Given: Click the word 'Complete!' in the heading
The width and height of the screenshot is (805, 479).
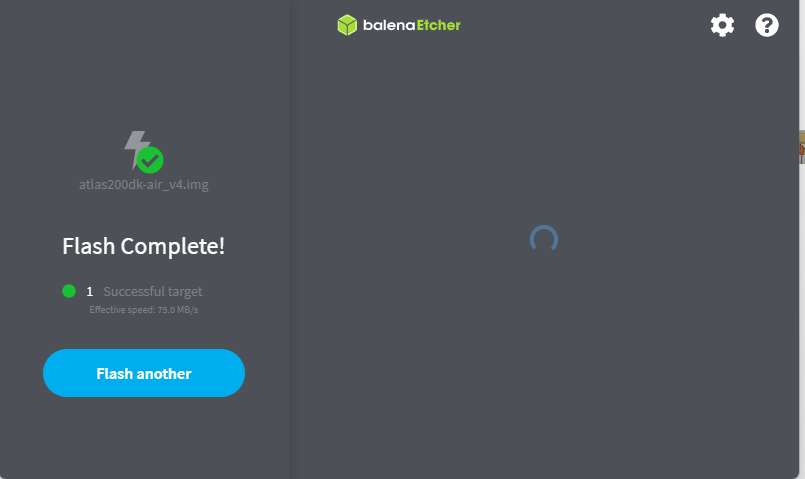Looking at the screenshot, I should coord(172,246).
